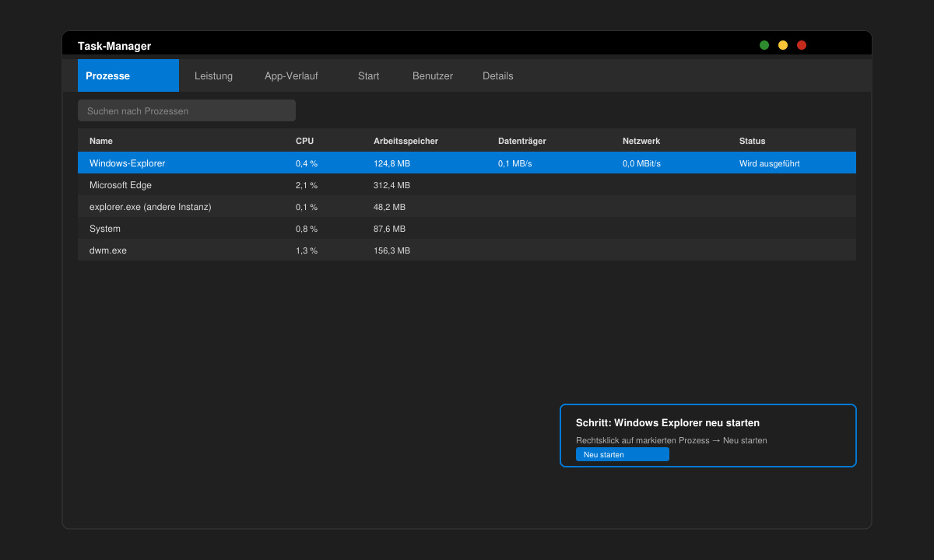Click the '1,3 %' CPU value
The image size is (934, 560).
click(307, 250)
